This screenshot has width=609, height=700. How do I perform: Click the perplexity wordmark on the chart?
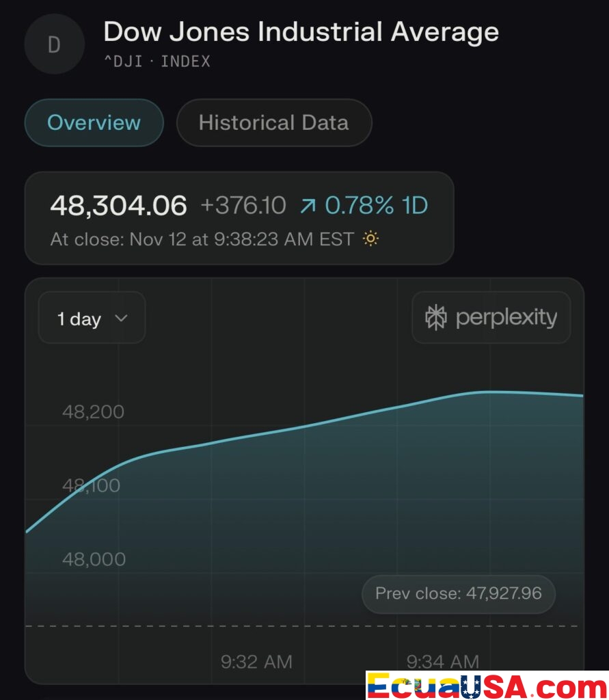506,318
